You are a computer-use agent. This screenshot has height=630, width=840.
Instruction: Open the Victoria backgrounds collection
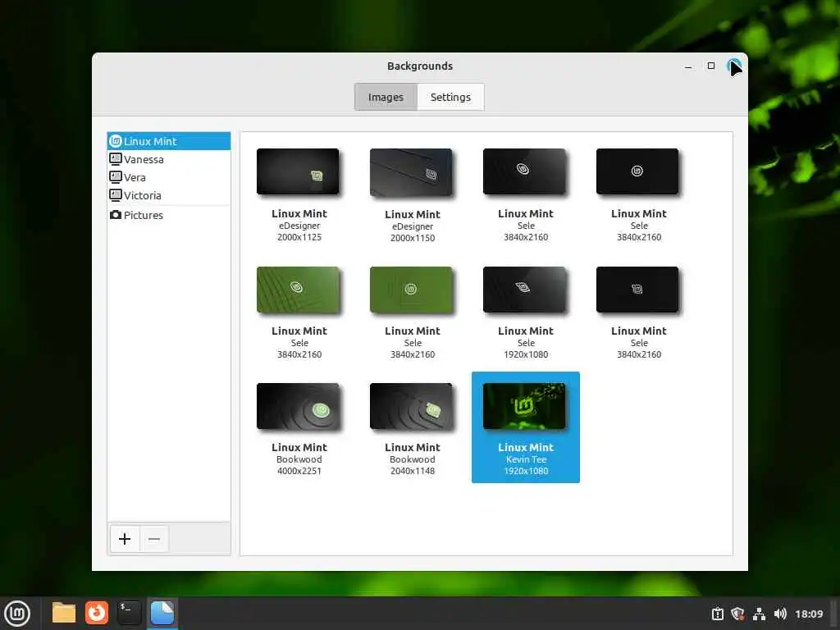(x=169, y=195)
